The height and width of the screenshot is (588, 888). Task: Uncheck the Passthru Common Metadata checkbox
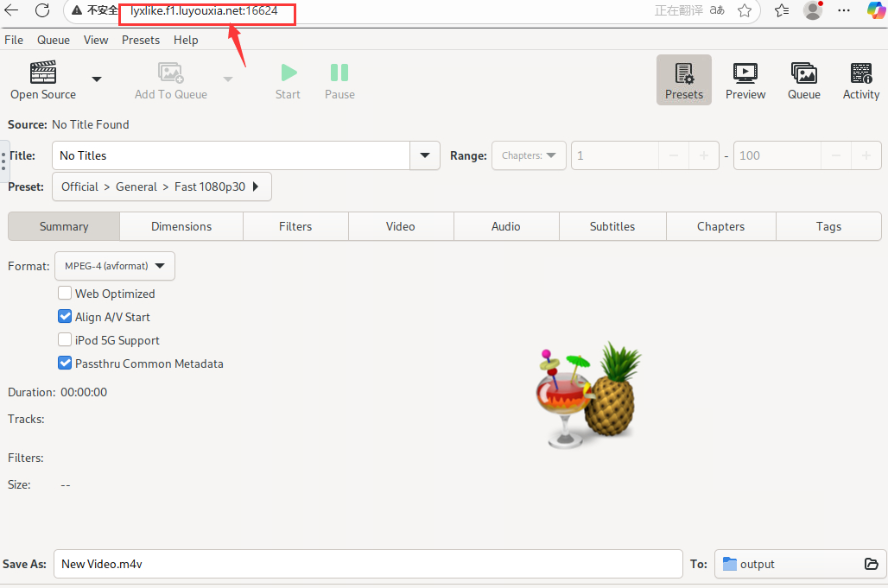click(x=65, y=363)
